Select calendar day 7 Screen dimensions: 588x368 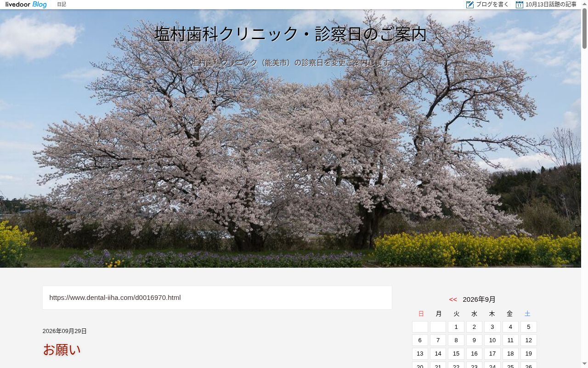[x=438, y=340]
